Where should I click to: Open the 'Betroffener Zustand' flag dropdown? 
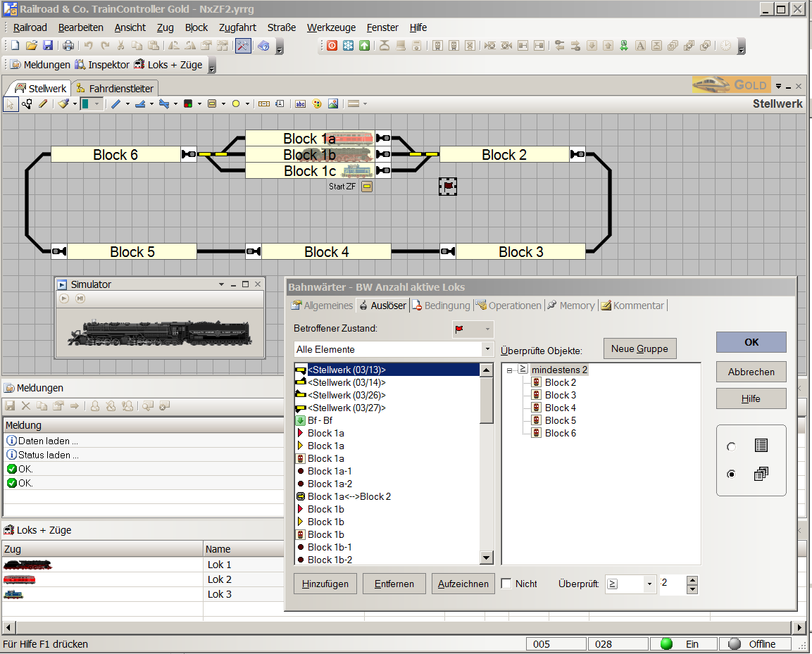click(x=486, y=329)
